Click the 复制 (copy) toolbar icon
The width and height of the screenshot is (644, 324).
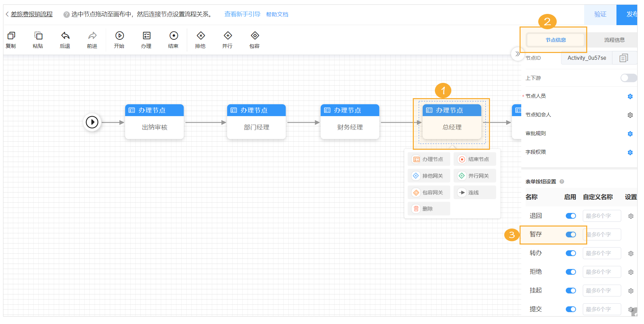pyautogui.click(x=11, y=36)
